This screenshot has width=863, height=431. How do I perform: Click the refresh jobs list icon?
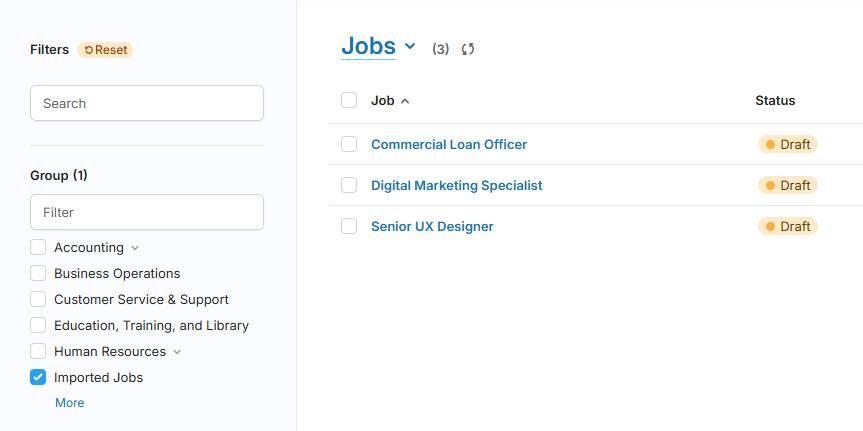point(468,49)
